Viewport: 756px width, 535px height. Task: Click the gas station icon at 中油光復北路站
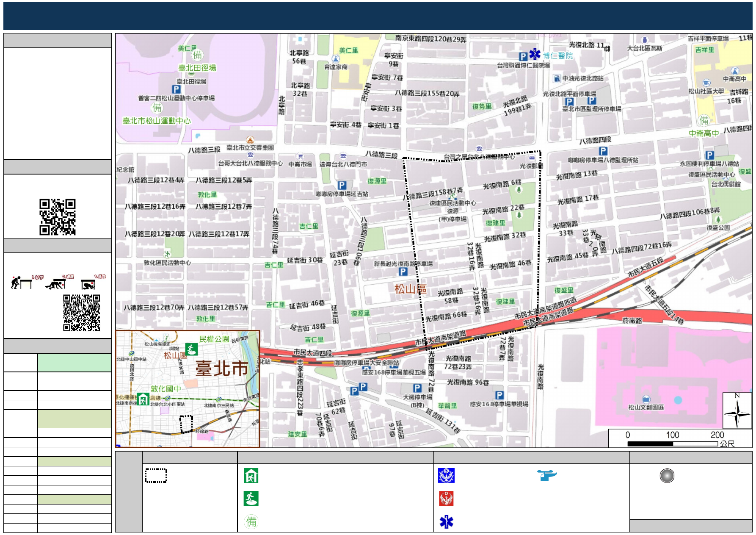tap(557, 78)
